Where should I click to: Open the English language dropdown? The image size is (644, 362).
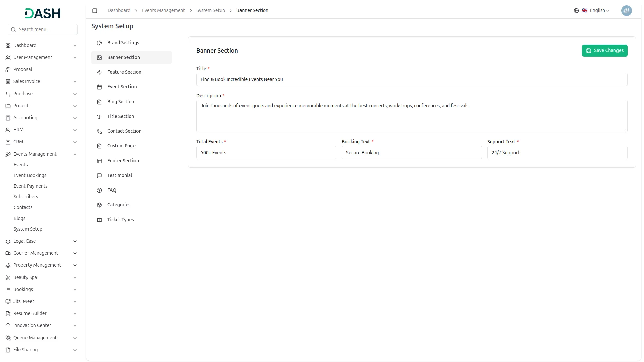599,11
